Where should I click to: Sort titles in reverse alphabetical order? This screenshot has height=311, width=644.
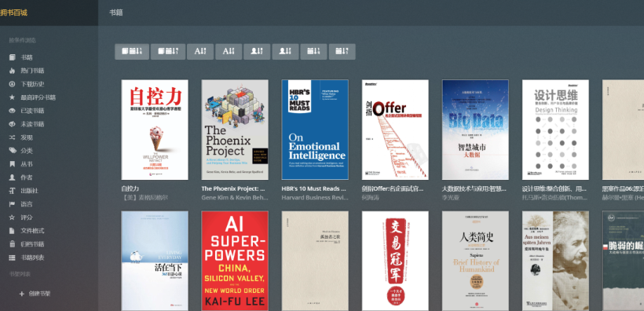tap(229, 52)
